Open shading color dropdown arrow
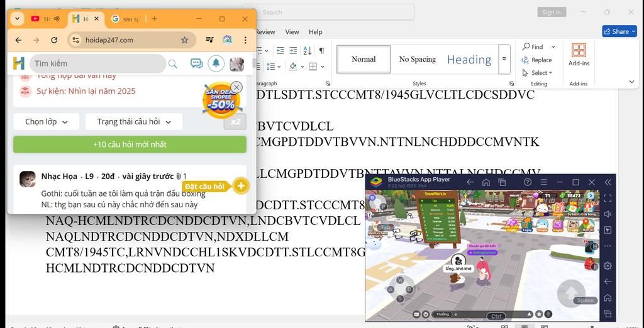This screenshot has height=328, width=644. click(x=303, y=67)
